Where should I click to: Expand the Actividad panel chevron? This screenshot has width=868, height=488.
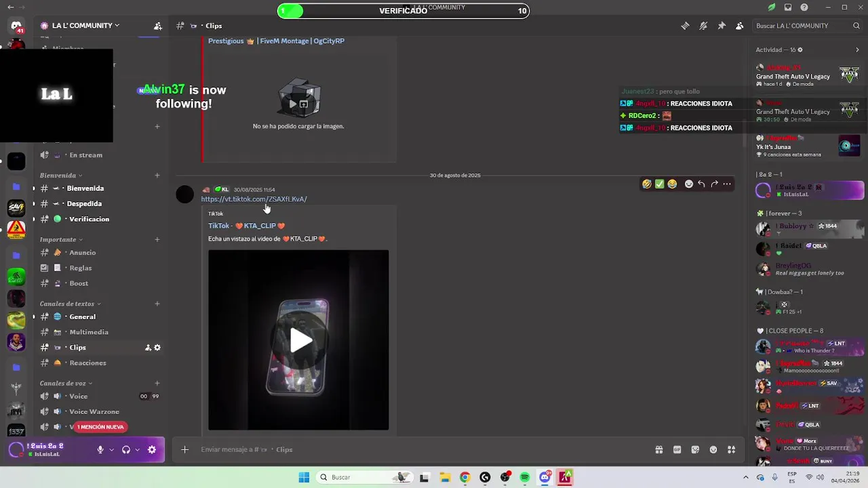tap(857, 49)
